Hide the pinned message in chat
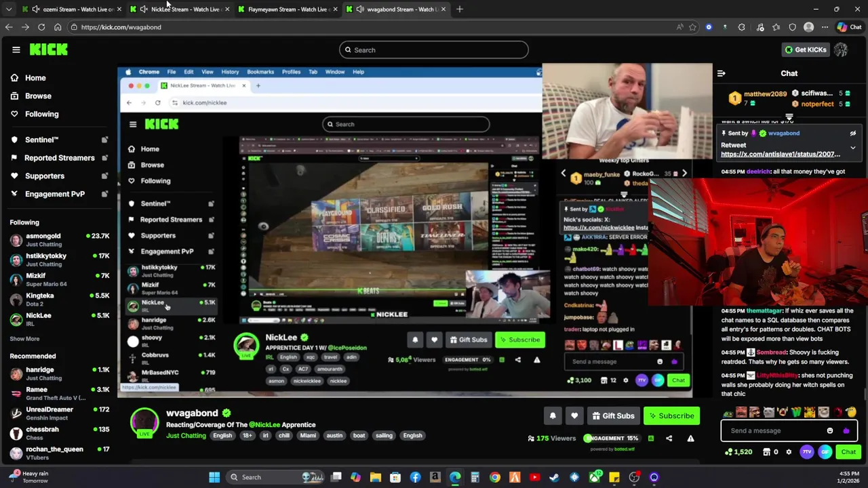Image resolution: width=868 pixels, height=488 pixels. coord(853,134)
